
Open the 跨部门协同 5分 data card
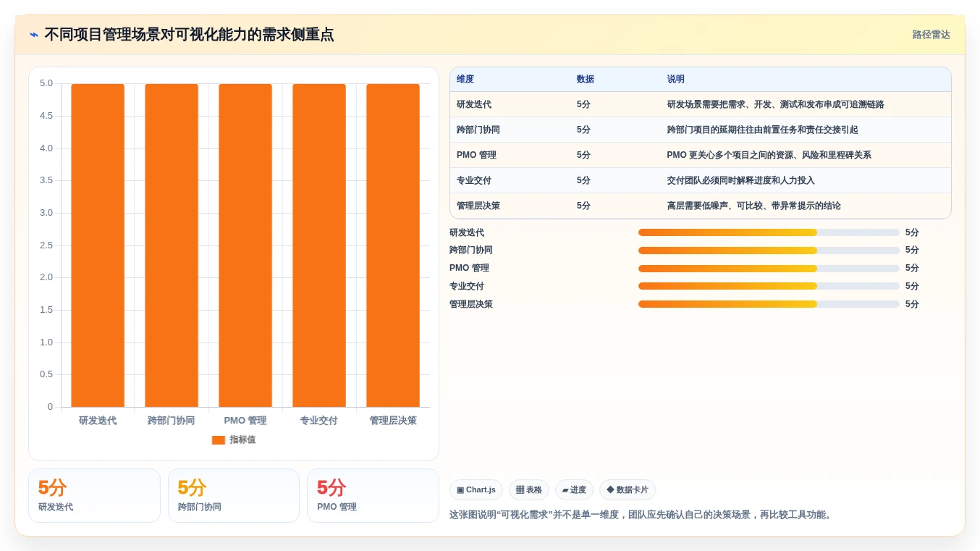[234, 496]
